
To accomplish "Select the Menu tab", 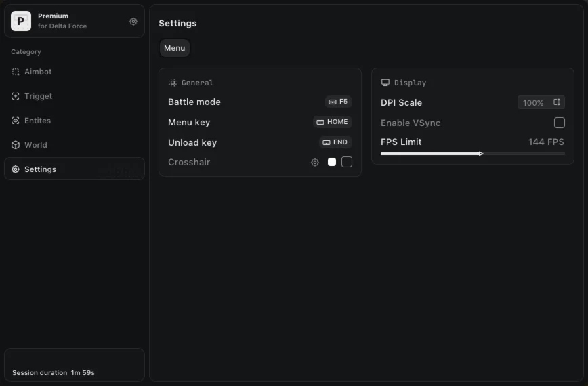I will click(x=174, y=48).
